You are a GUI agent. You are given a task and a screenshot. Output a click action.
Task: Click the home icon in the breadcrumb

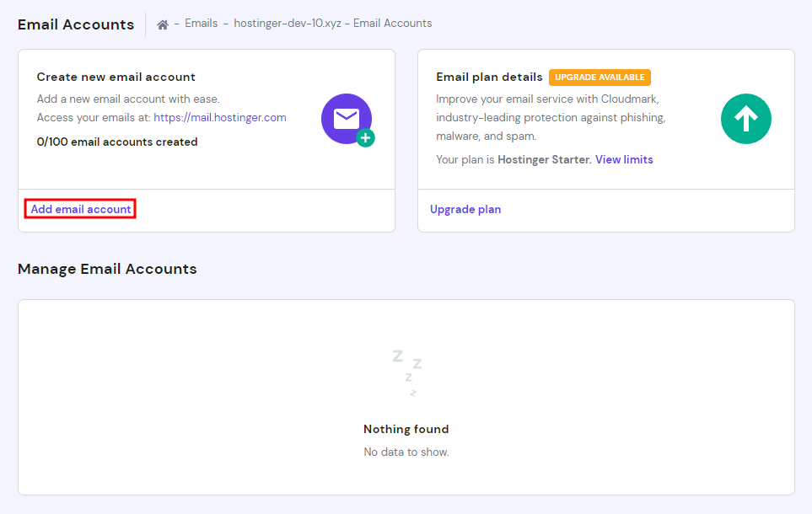click(162, 24)
